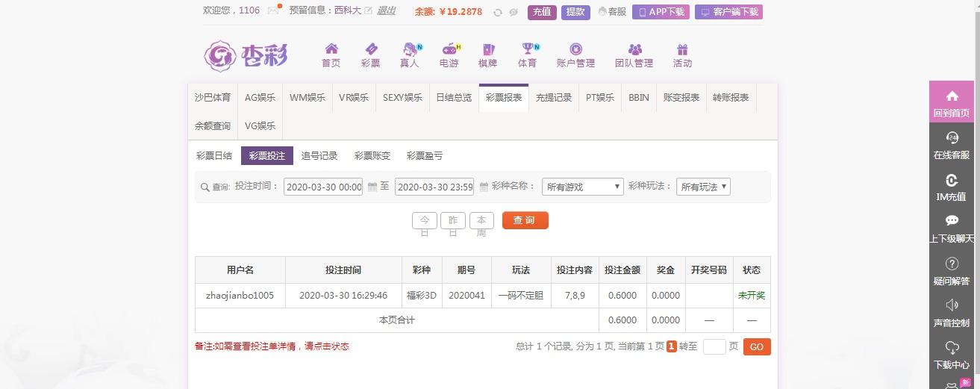Viewport: 980px width, 389px height.
Task: Switch to the 转账报表 tab
Action: (x=731, y=98)
